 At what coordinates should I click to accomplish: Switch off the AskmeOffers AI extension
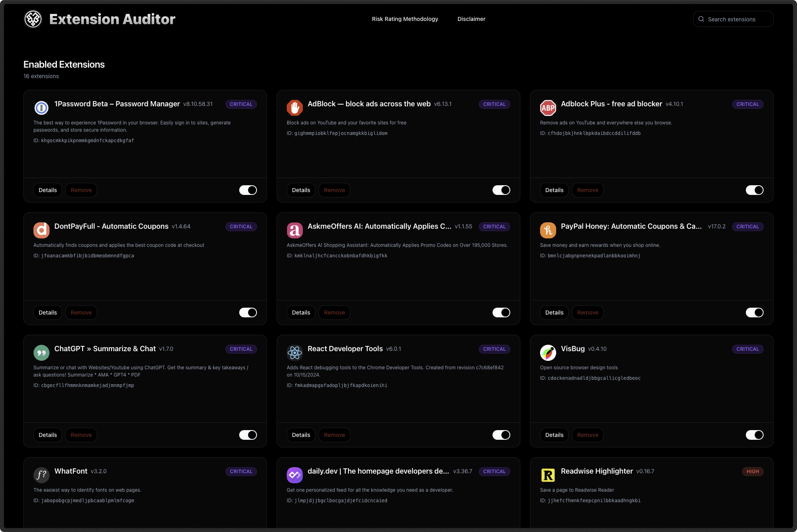pyautogui.click(x=501, y=313)
